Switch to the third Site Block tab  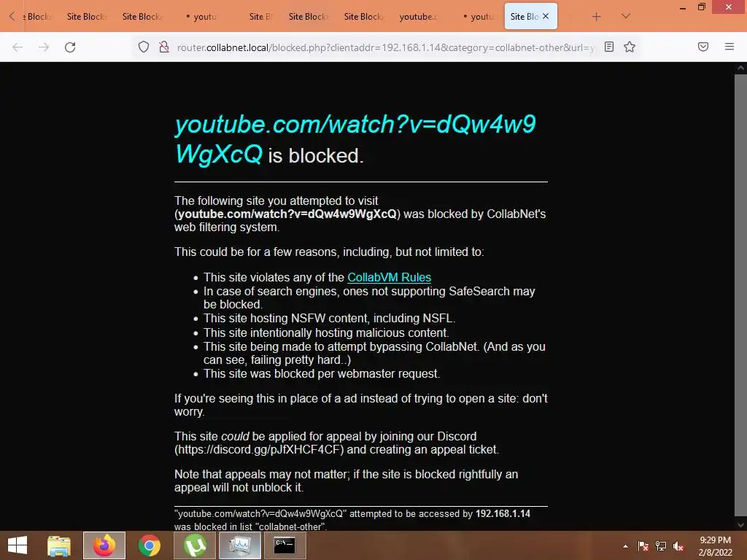point(142,17)
